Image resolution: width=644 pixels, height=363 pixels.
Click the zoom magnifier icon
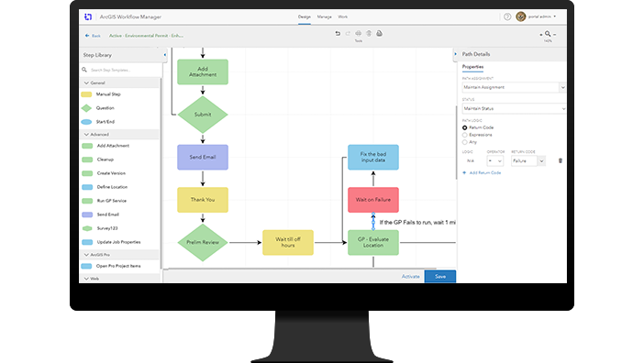(x=548, y=34)
